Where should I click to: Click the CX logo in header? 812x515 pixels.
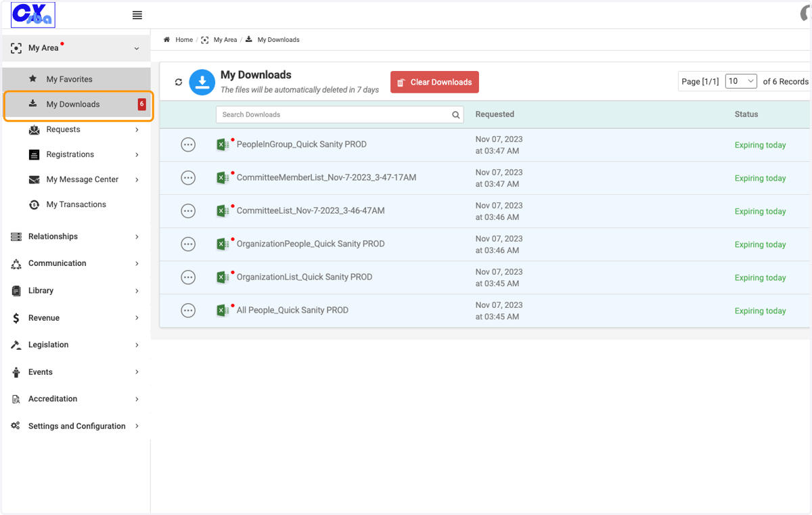click(33, 15)
